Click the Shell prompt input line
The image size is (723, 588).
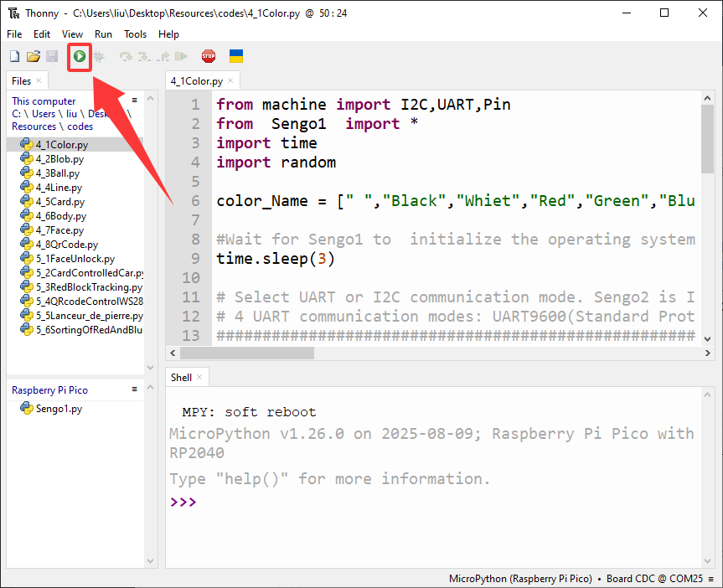click(x=433, y=502)
